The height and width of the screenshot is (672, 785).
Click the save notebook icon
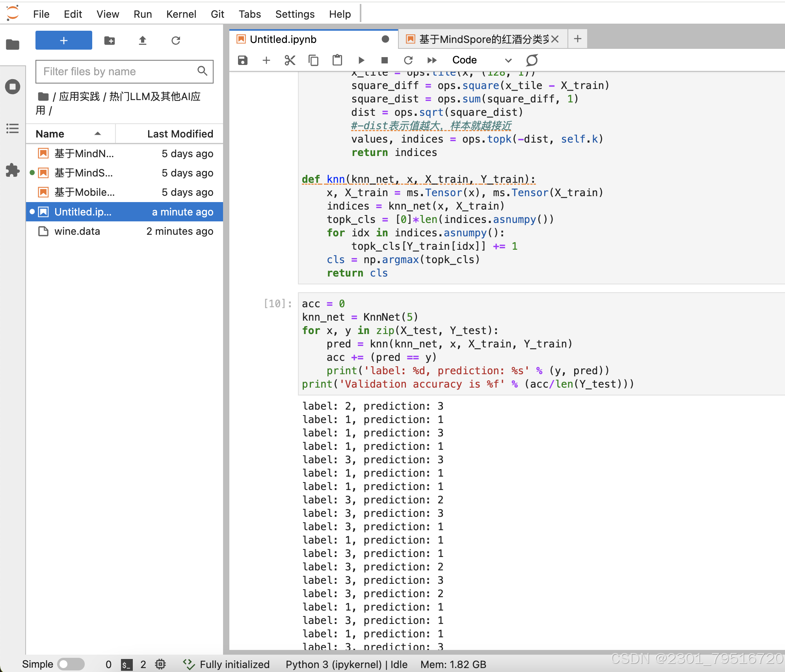click(243, 60)
